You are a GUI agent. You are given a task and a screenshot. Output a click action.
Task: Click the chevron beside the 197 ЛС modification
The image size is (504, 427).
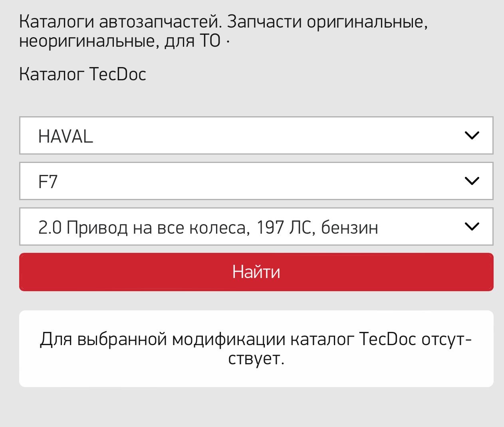pos(472,226)
